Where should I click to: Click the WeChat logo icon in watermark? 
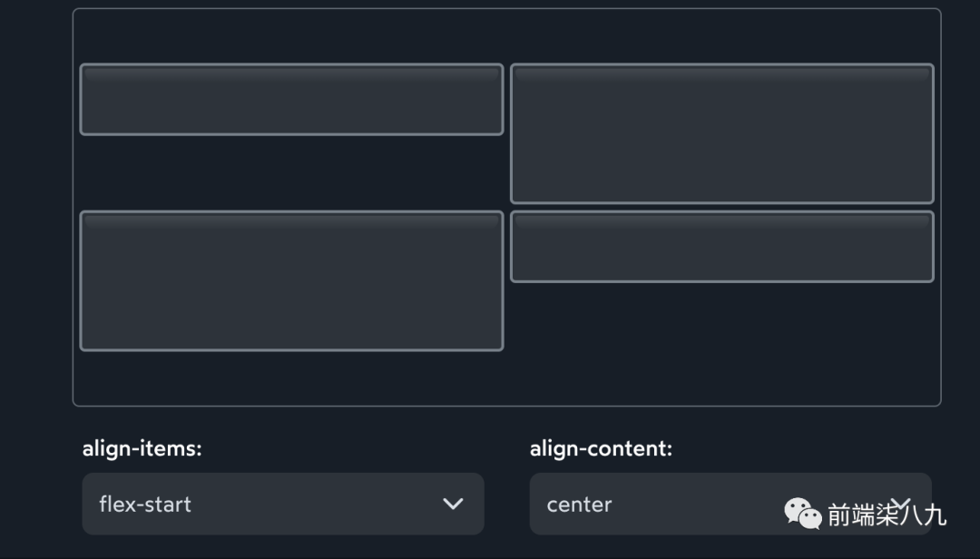(803, 513)
